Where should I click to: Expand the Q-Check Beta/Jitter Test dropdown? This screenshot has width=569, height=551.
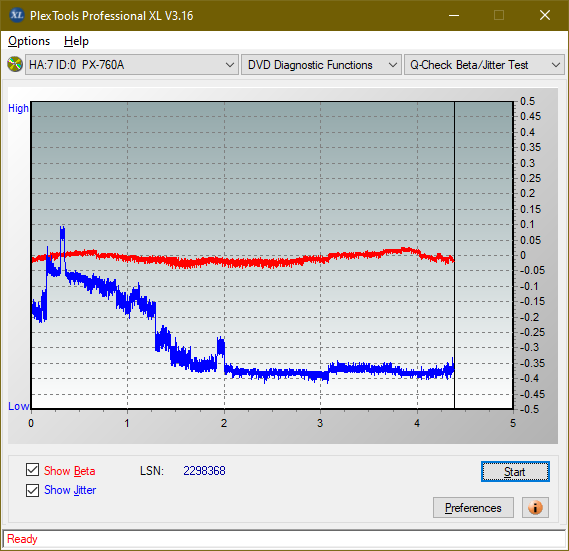[484, 65]
